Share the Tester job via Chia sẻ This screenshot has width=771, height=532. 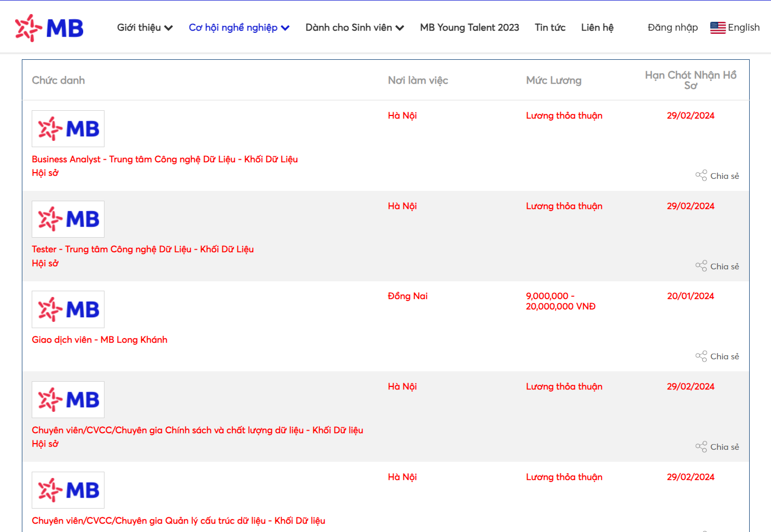pos(717,266)
